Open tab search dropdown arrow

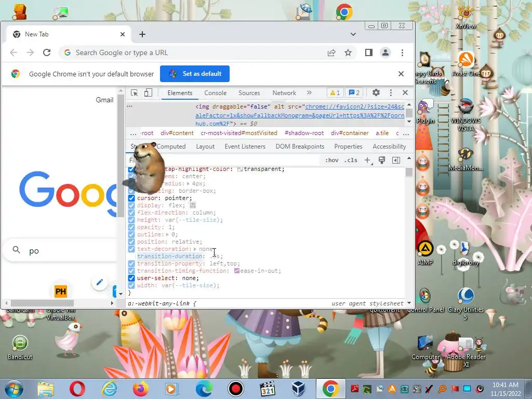pyautogui.click(x=353, y=34)
